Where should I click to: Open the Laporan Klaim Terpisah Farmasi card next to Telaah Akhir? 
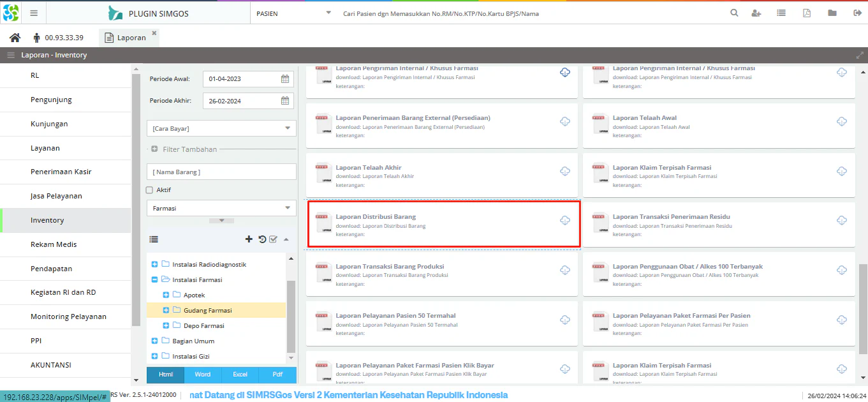(x=719, y=175)
